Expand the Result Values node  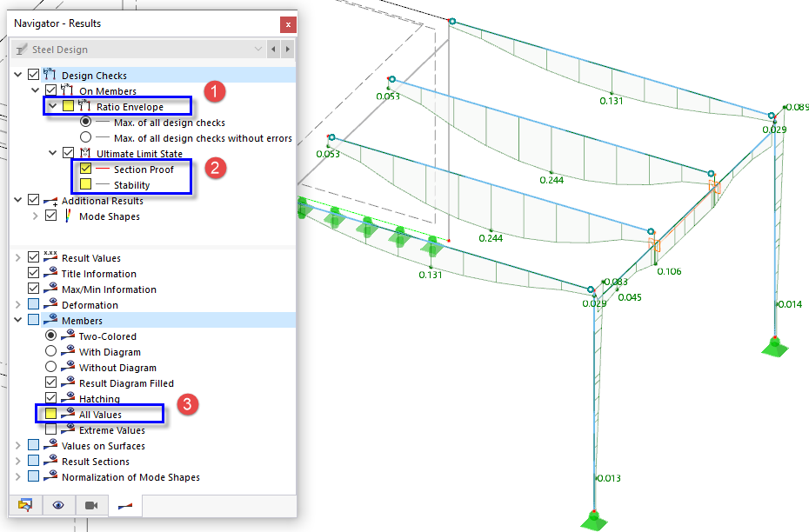click(x=18, y=258)
